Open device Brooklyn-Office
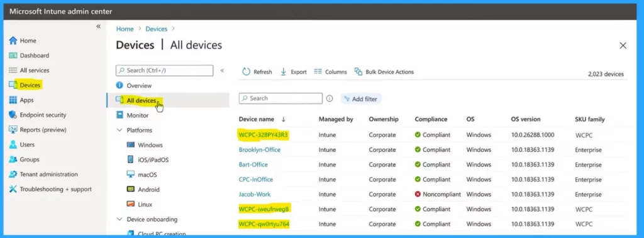644x238 pixels. 260,150
